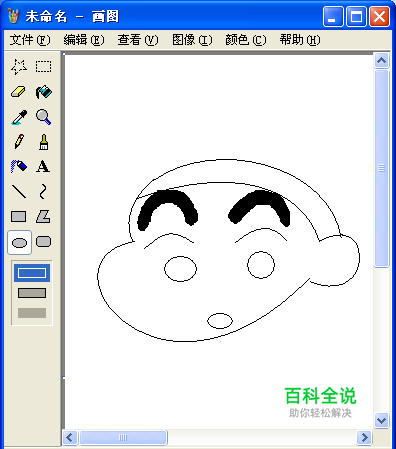Activate the Magnifier tool
The height and width of the screenshot is (449, 396).
coord(44,117)
